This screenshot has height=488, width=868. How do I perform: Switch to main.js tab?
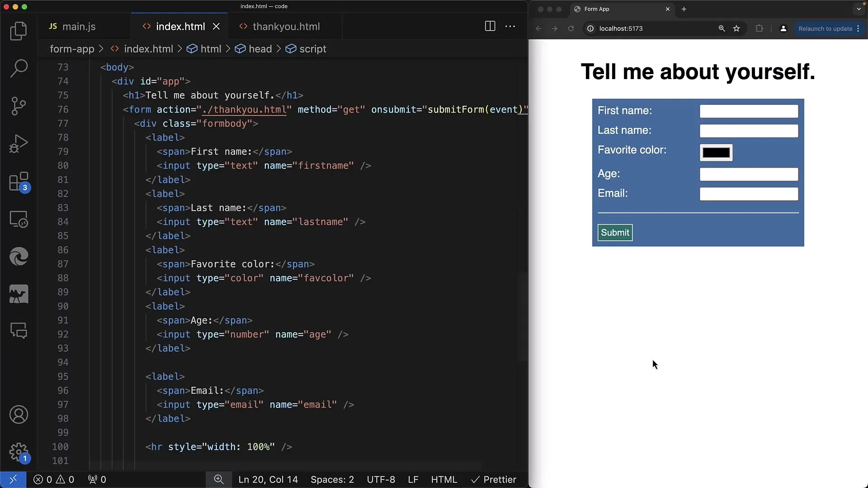pyautogui.click(x=79, y=26)
